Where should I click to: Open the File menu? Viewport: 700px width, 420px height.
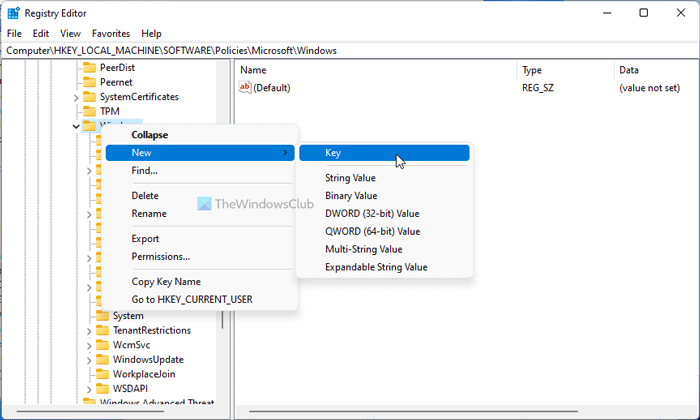pyautogui.click(x=14, y=33)
